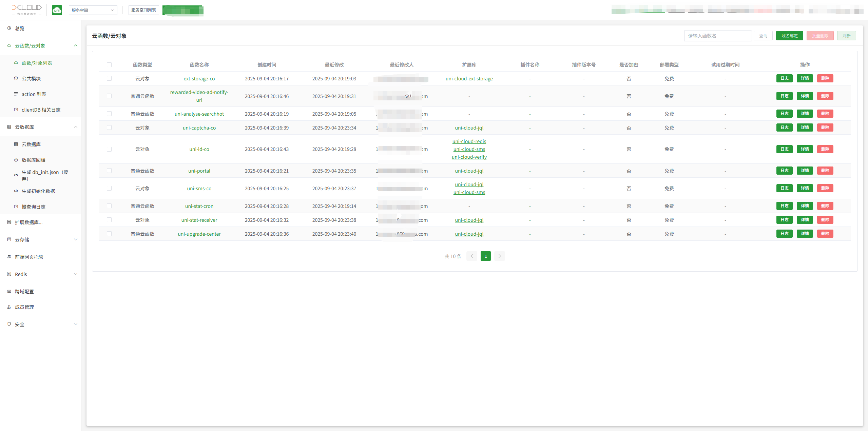Expand the Redis sidebar section
The width and height of the screenshot is (868, 431).
(x=76, y=274)
